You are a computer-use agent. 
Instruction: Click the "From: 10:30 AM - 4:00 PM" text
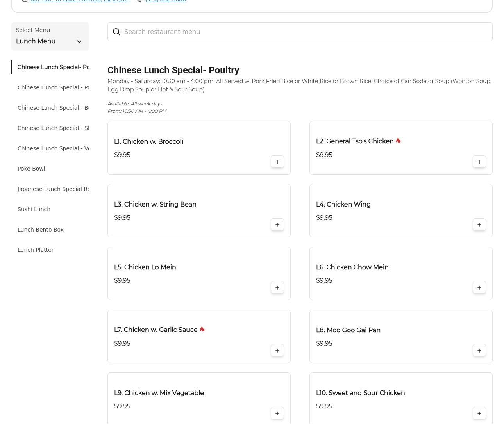(x=137, y=111)
